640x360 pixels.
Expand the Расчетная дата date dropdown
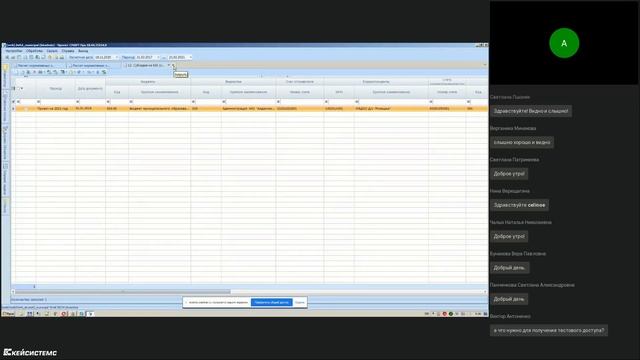click(117, 57)
